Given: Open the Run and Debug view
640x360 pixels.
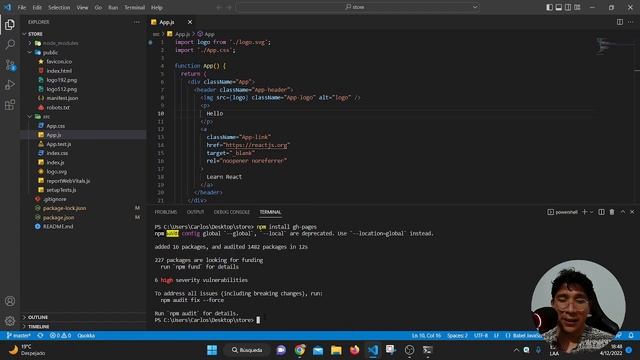Looking at the screenshot, I should tap(10, 84).
